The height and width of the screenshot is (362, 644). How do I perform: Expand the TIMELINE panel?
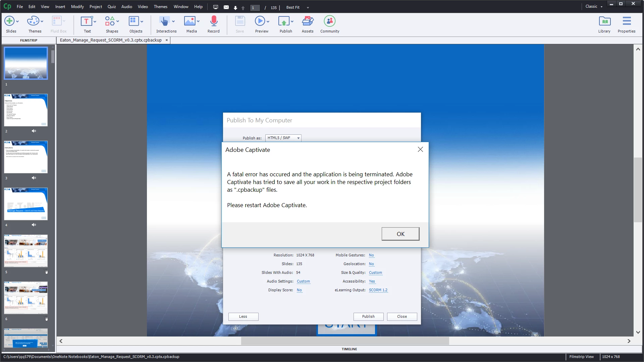point(349,349)
